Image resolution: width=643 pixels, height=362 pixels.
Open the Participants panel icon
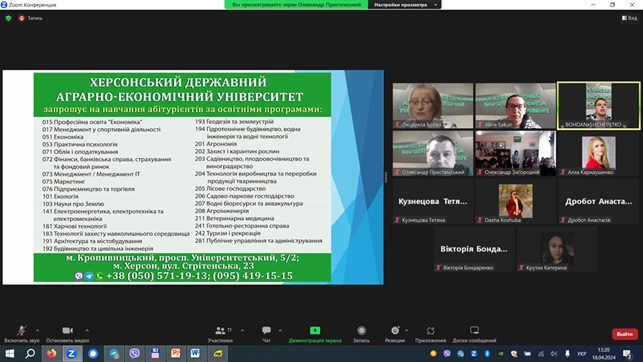(220, 330)
